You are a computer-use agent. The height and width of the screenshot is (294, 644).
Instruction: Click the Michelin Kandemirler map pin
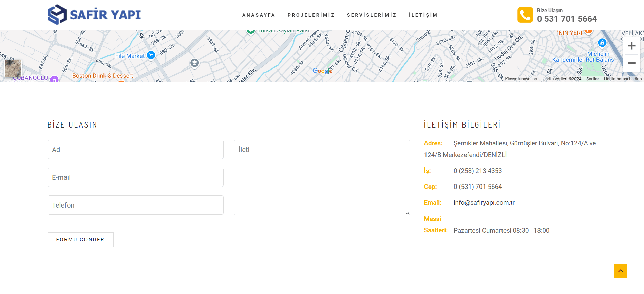pyautogui.click(x=602, y=43)
